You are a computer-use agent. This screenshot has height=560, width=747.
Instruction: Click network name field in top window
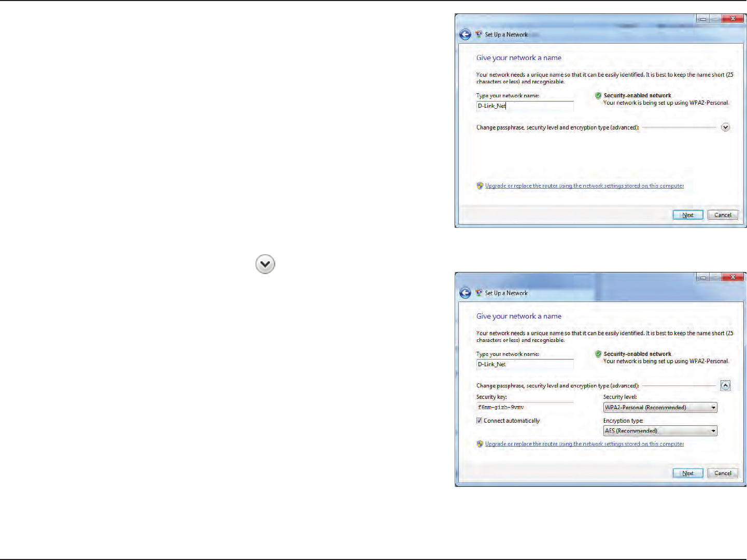(525, 106)
